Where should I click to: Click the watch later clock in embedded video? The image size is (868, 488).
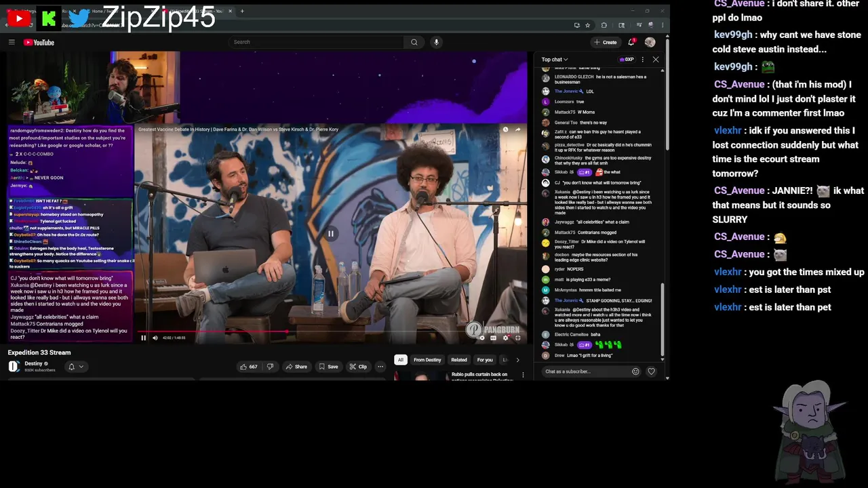click(505, 129)
